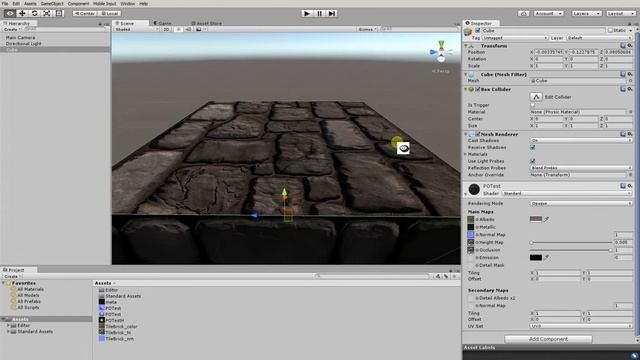Select the Rect transform tool

59,13
